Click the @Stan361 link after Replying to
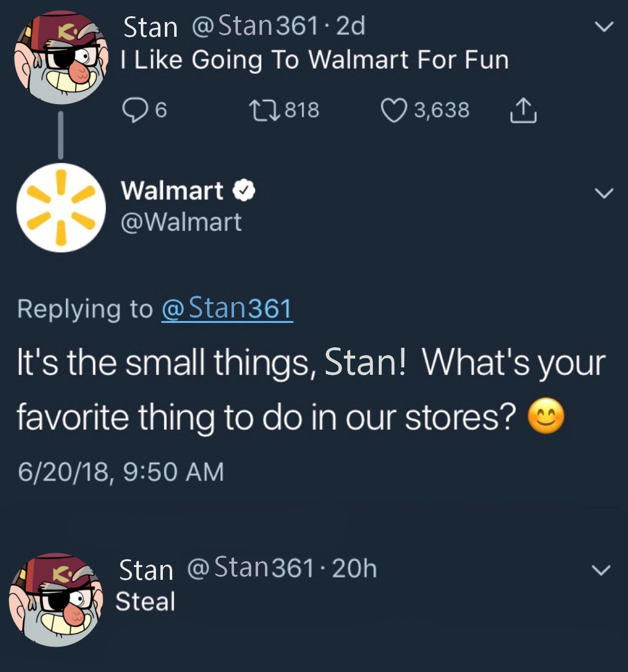628x672 pixels. 227,309
